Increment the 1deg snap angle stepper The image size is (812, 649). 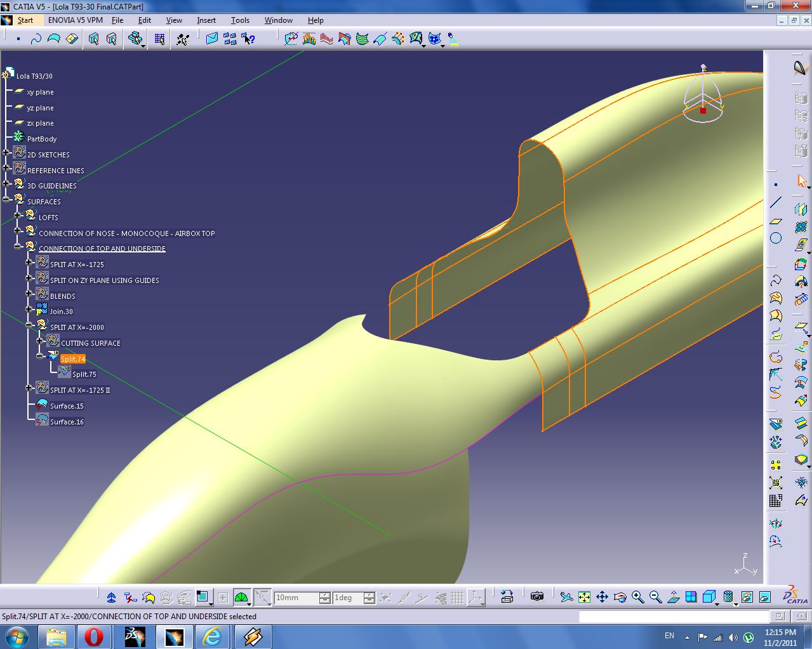(x=369, y=593)
